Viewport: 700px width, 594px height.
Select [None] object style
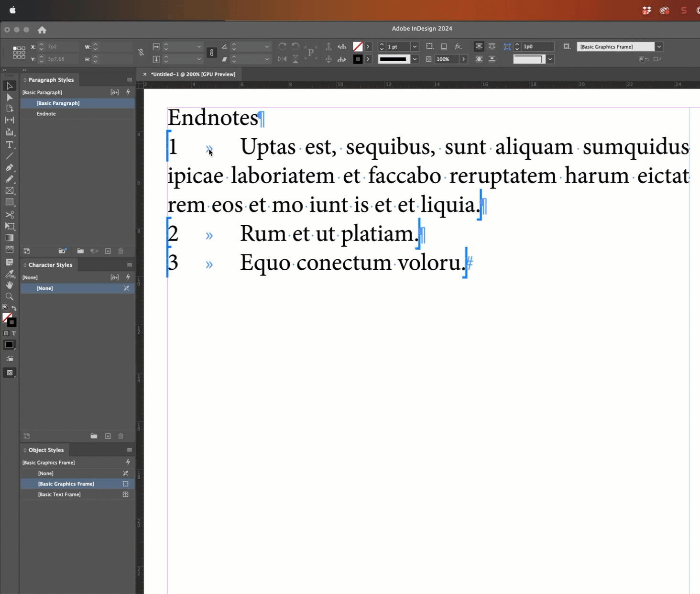pyautogui.click(x=77, y=473)
